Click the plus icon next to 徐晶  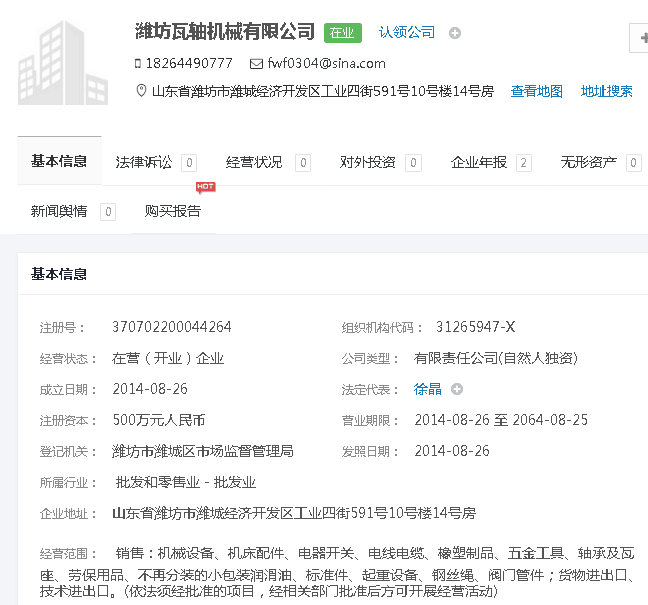[457, 389]
